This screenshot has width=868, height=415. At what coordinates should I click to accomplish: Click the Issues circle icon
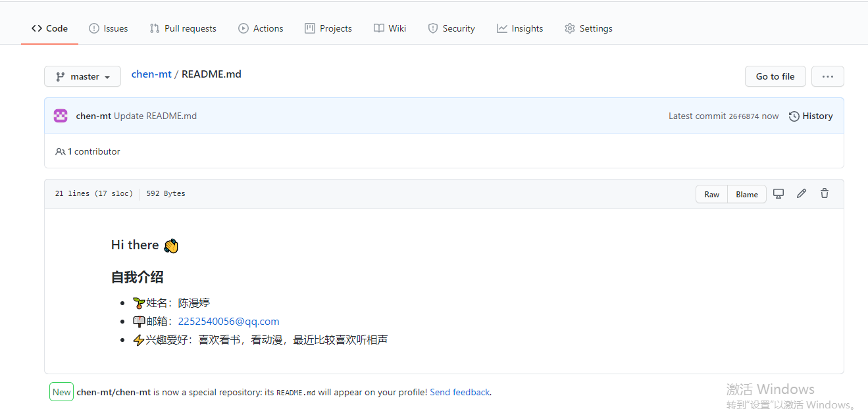[94, 28]
